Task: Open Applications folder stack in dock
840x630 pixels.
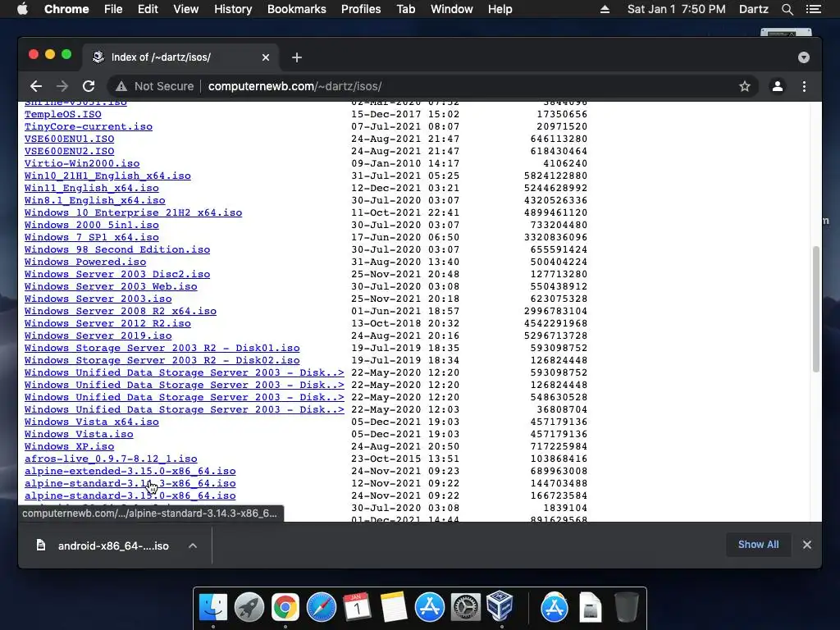Action: [x=554, y=607]
